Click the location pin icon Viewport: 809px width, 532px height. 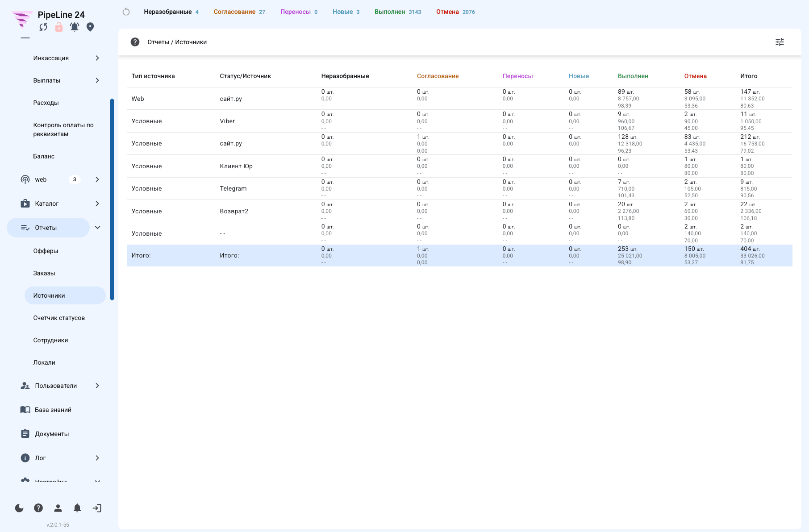click(90, 27)
